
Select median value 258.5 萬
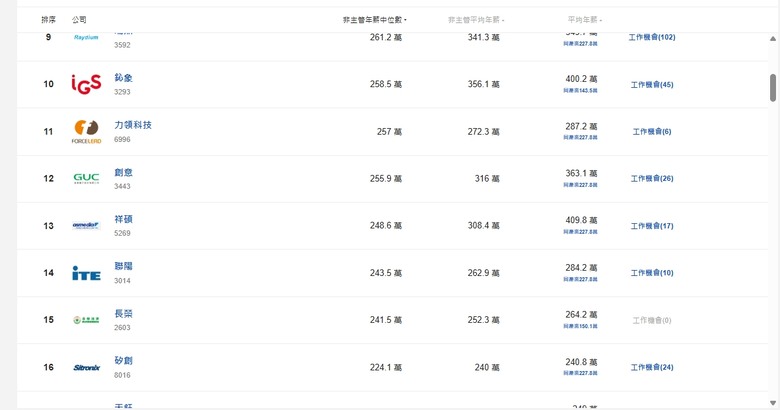[386, 84]
